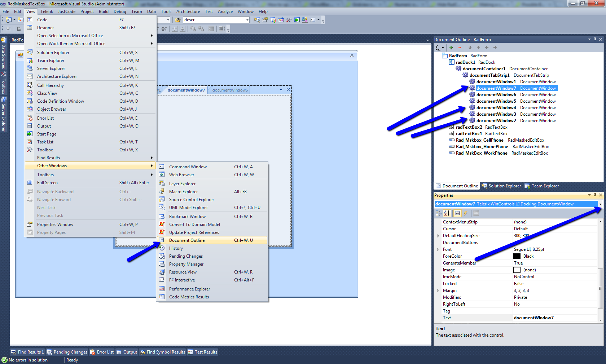606x364 pixels.
Task: Open Solution Explorer from the View menu
Action: coord(91,53)
